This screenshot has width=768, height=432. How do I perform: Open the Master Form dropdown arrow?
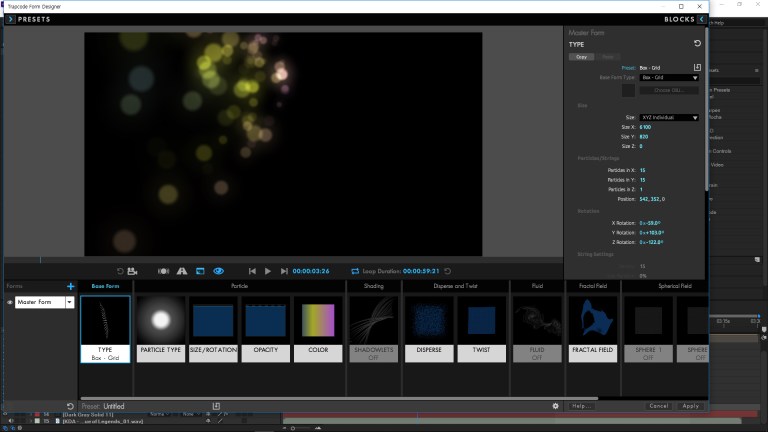(x=70, y=302)
